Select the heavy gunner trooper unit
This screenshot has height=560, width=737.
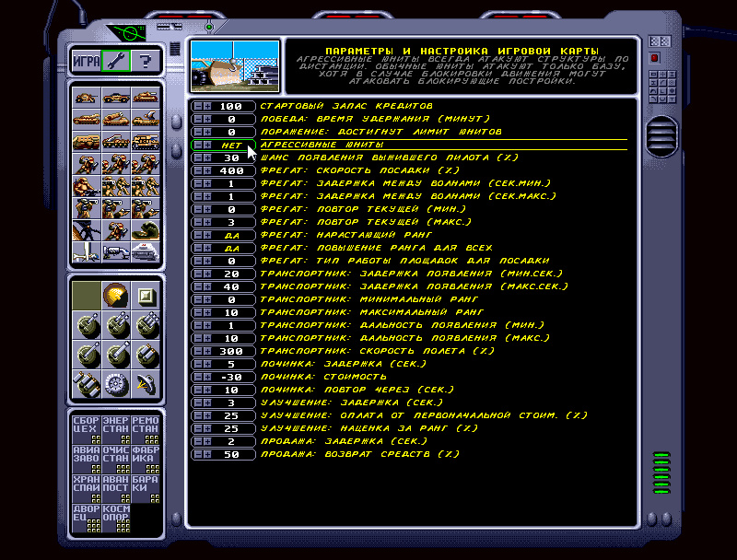(x=87, y=186)
